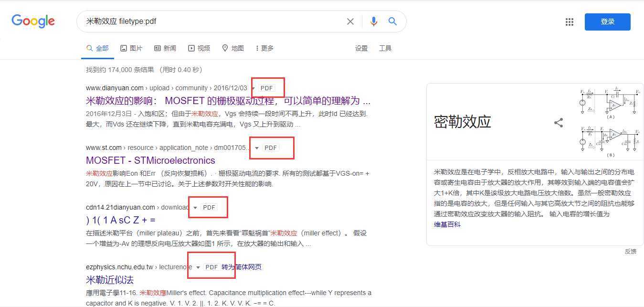This screenshot has height=307, width=644.
Task: Click the 登录 sign-in button
Action: click(607, 22)
